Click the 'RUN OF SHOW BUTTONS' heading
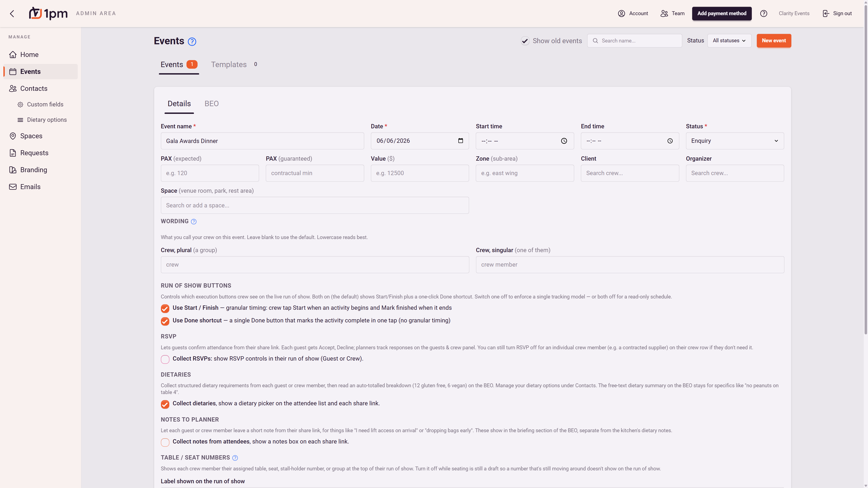The width and height of the screenshot is (868, 488). point(196,286)
